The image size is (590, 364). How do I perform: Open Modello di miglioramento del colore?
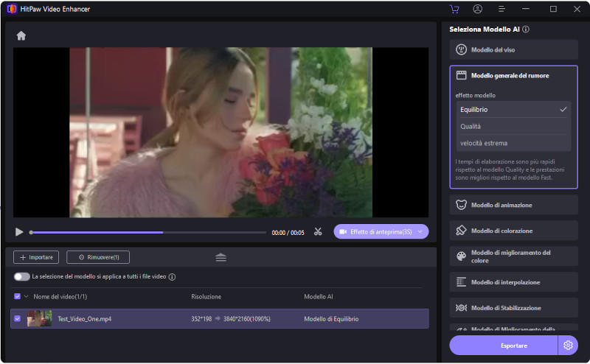513,256
